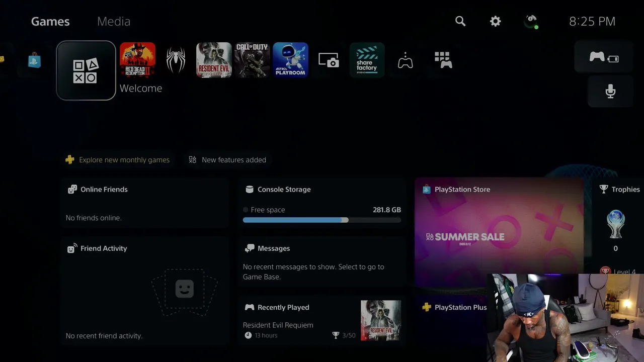
Task: Open the PlayStation Store Summer Sale banner
Action: click(x=499, y=232)
